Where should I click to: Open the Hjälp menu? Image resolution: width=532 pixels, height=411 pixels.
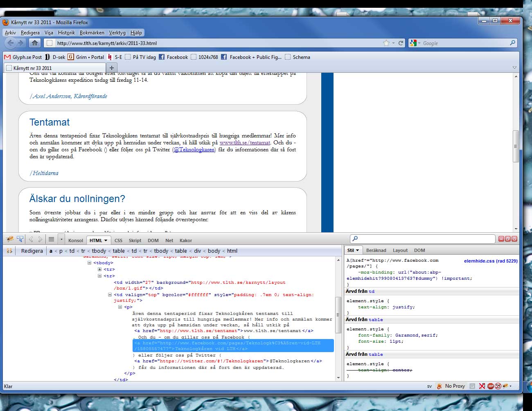(136, 33)
